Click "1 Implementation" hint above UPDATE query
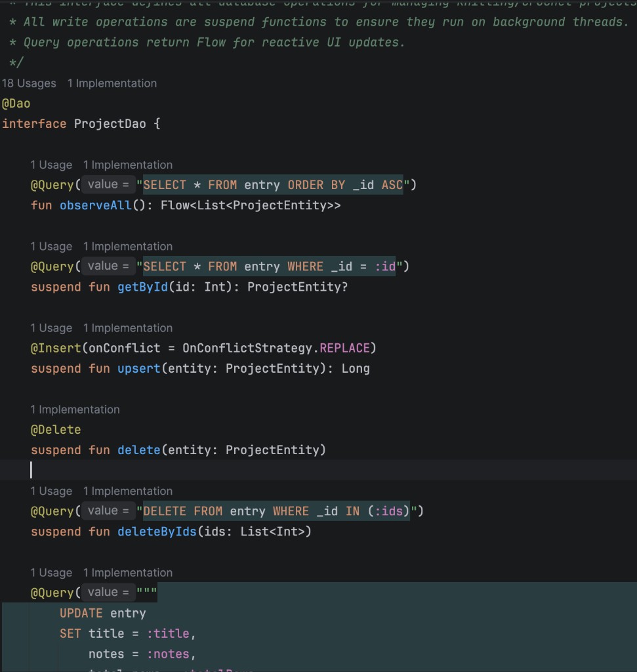637x672 pixels. (x=128, y=572)
